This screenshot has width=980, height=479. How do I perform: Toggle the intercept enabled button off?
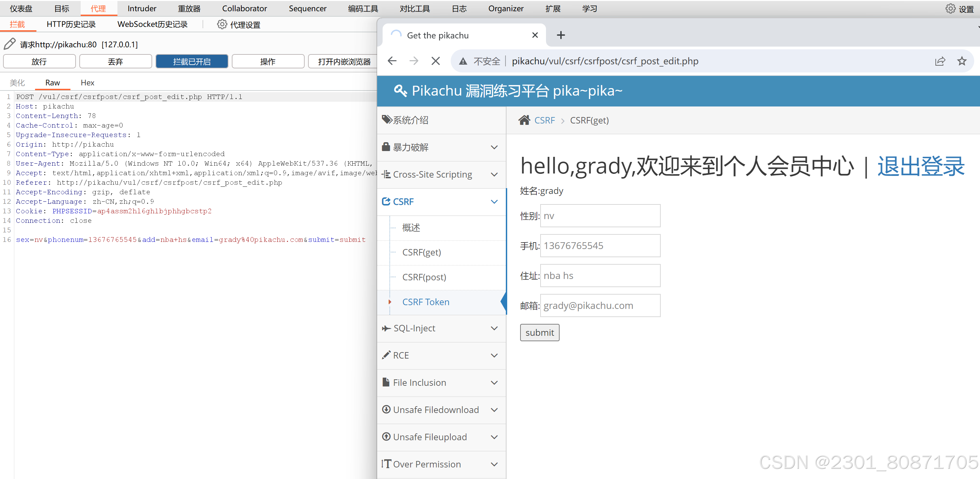click(192, 62)
